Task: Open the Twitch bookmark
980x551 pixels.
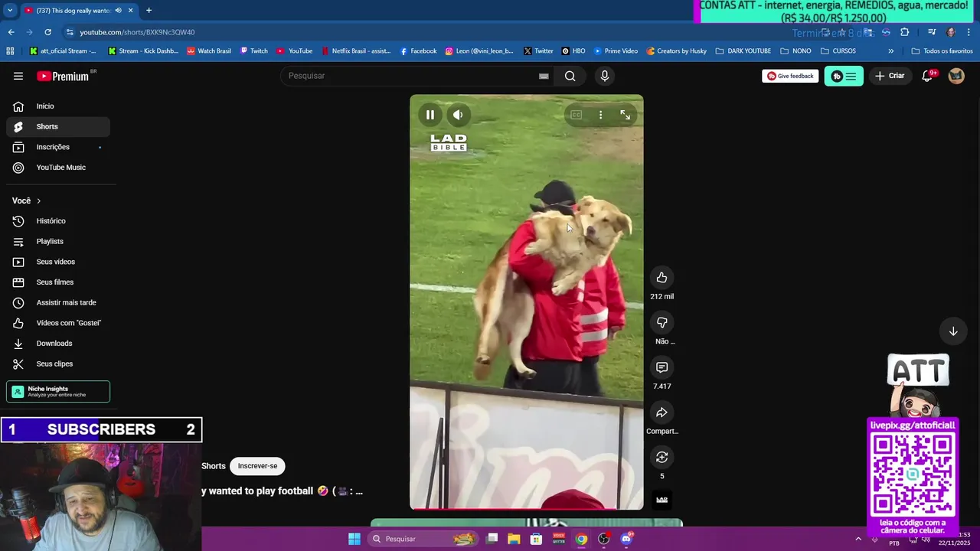Action: [x=254, y=51]
